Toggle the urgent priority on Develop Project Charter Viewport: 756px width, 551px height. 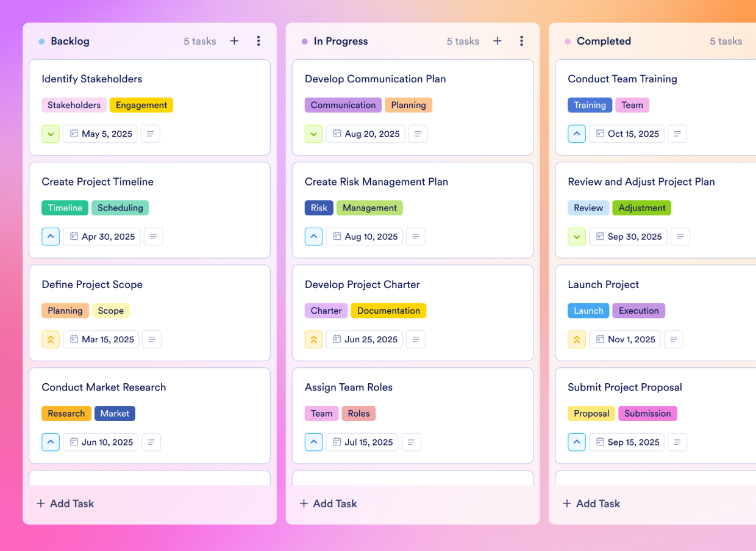click(x=313, y=339)
